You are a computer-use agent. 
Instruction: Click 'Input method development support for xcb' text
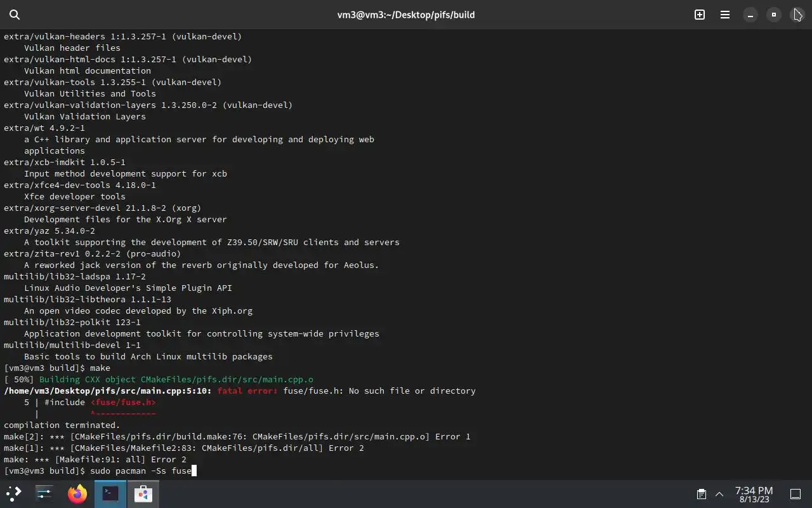(x=126, y=173)
